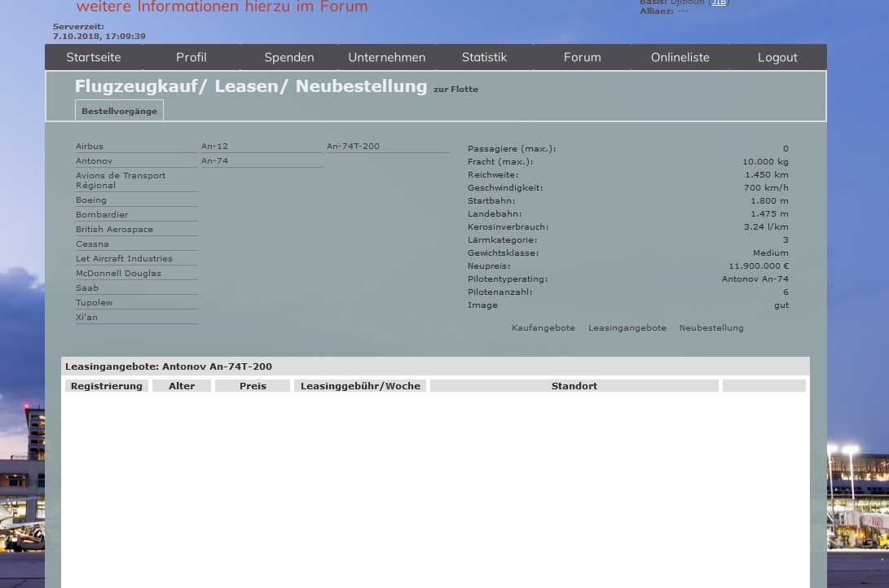Click the Geschwindigkeit value 700 km/h

(x=766, y=188)
